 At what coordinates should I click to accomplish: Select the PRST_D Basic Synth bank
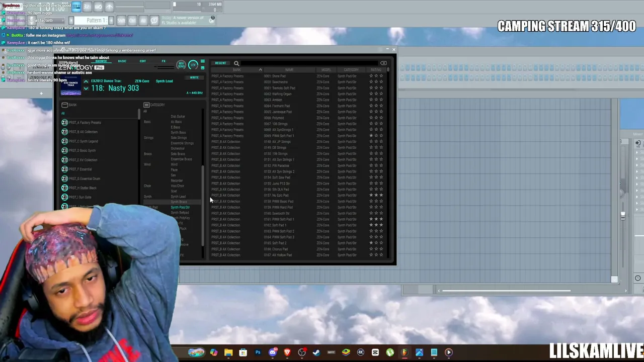coord(79,150)
